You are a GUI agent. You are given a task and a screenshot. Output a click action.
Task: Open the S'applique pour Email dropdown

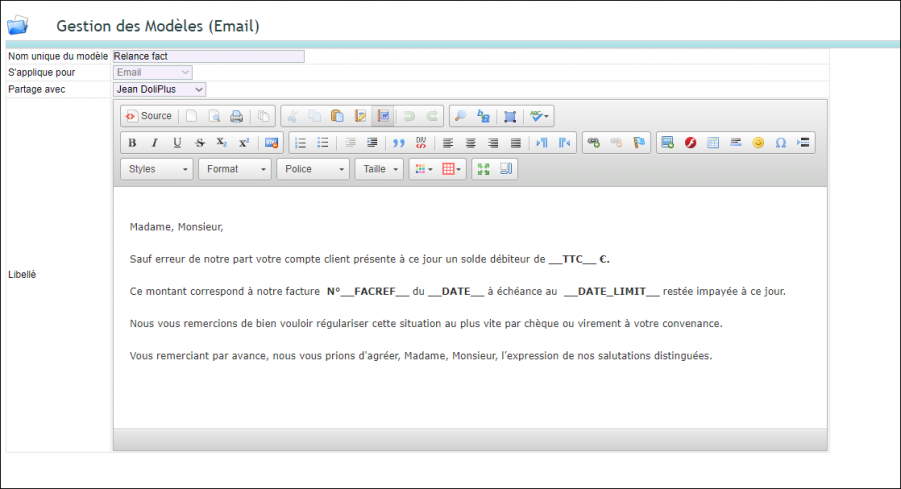tap(153, 72)
